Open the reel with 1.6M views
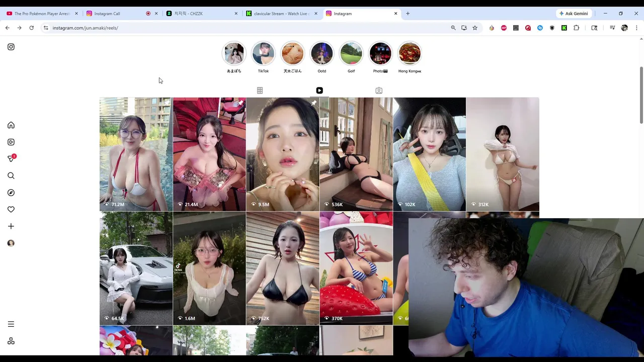 pos(209,268)
